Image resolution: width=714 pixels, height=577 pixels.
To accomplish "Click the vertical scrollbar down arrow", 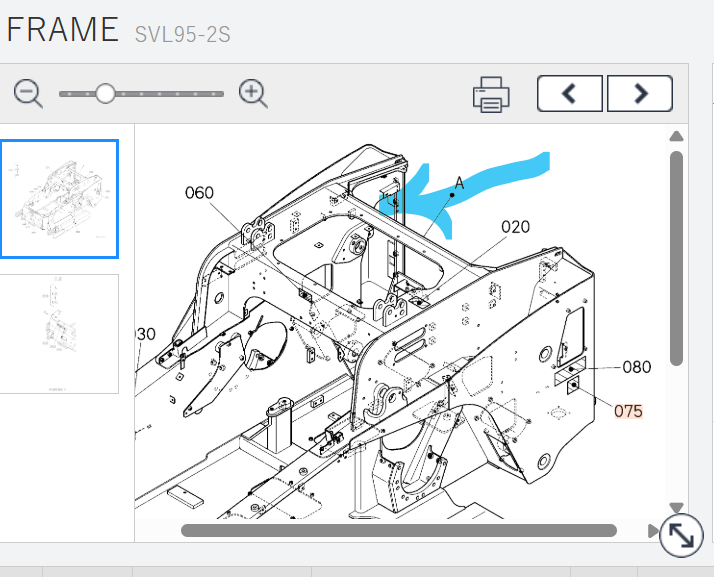I will point(676,508).
